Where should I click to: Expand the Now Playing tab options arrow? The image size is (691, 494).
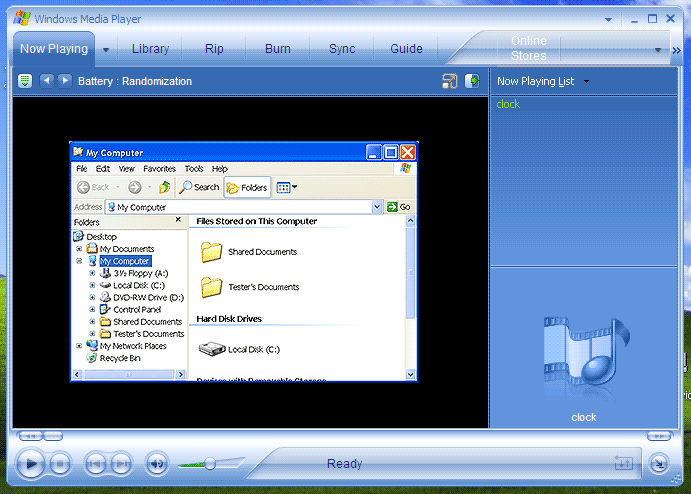click(105, 49)
